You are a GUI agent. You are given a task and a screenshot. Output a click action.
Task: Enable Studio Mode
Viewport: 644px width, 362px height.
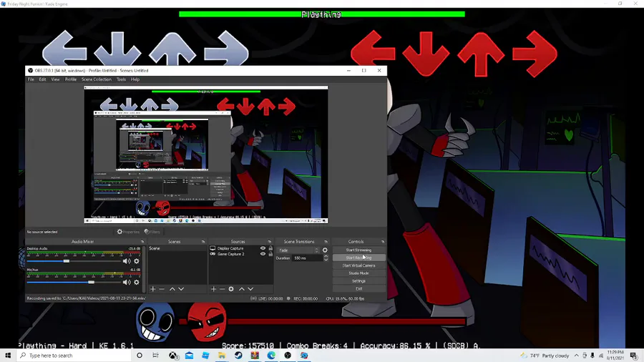point(358,273)
